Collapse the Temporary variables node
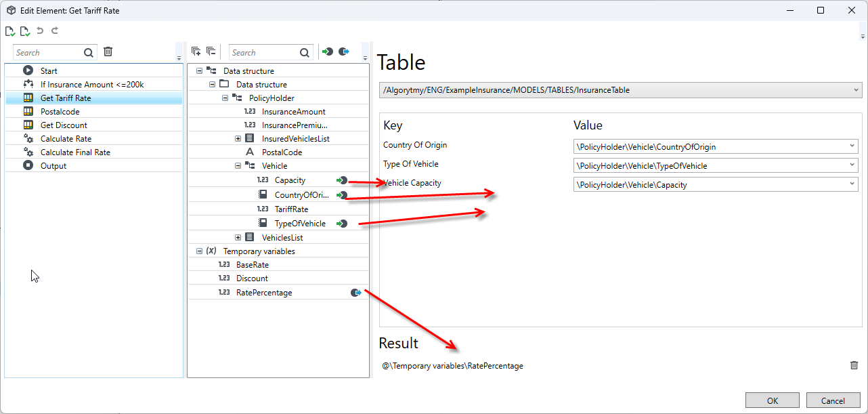 pos(199,251)
